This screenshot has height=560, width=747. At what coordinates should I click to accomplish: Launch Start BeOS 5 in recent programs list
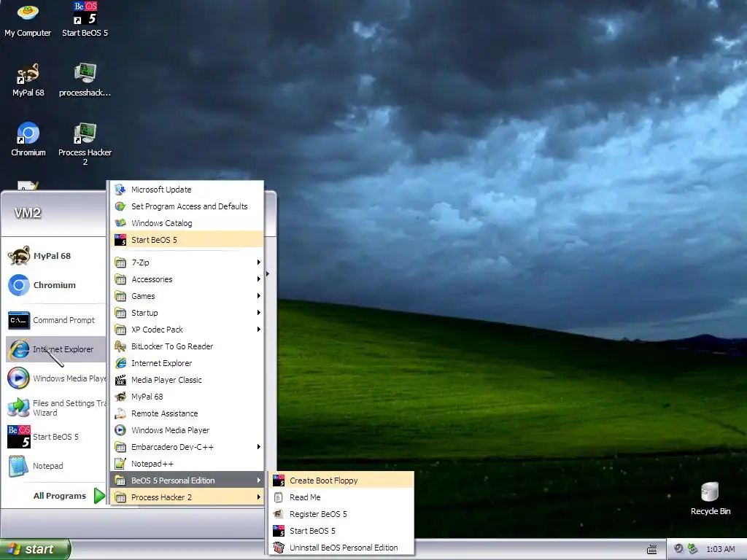tap(55, 437)
